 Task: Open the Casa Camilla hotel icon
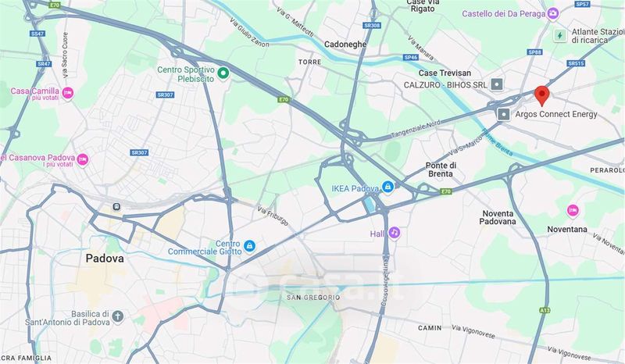click(x=68, y=93)
